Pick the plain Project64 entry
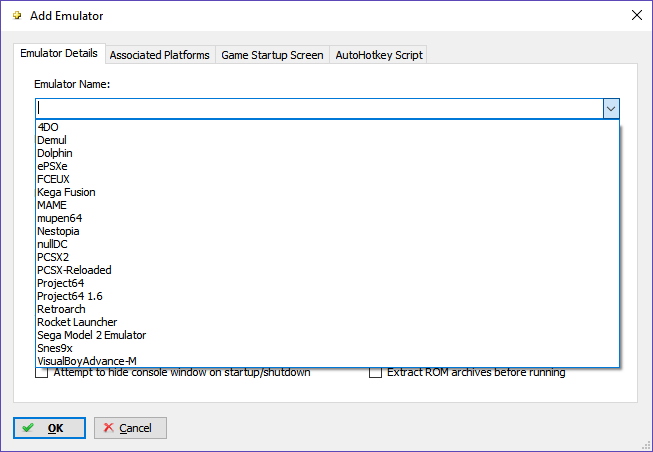This screenshot has height=452, width=653. [327, 283]
